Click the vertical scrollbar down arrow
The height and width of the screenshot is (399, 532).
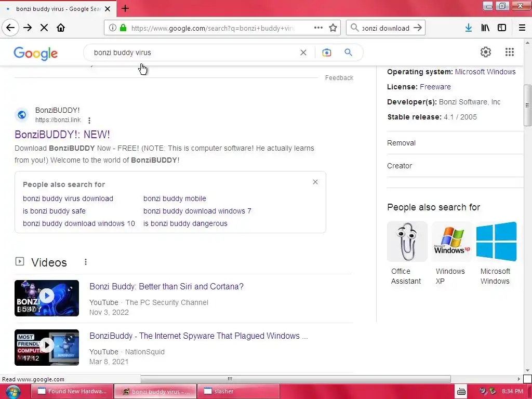pos(527,370)
